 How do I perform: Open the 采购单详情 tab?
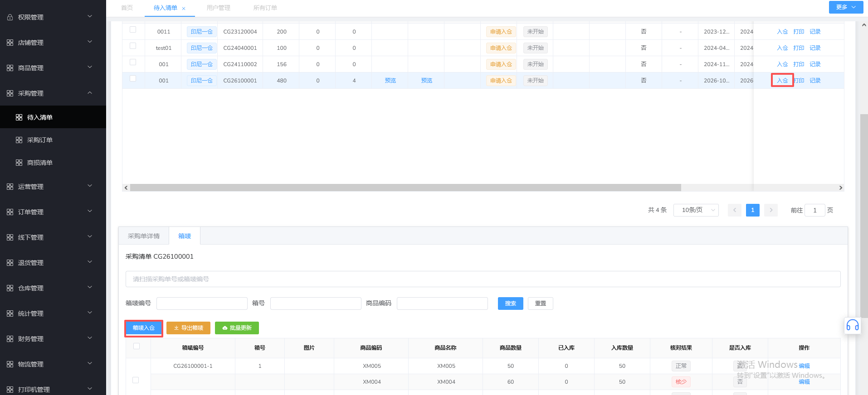(x=144, y=236)
